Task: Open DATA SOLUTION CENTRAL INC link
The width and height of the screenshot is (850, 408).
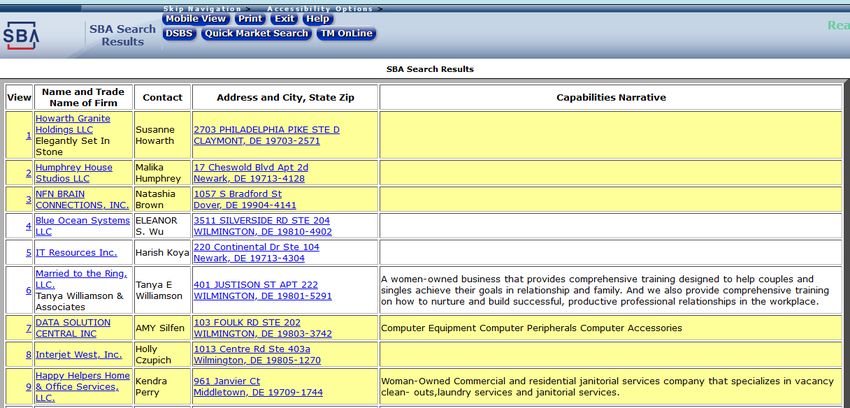Action: pyautogui.click(x=73, y=328)
